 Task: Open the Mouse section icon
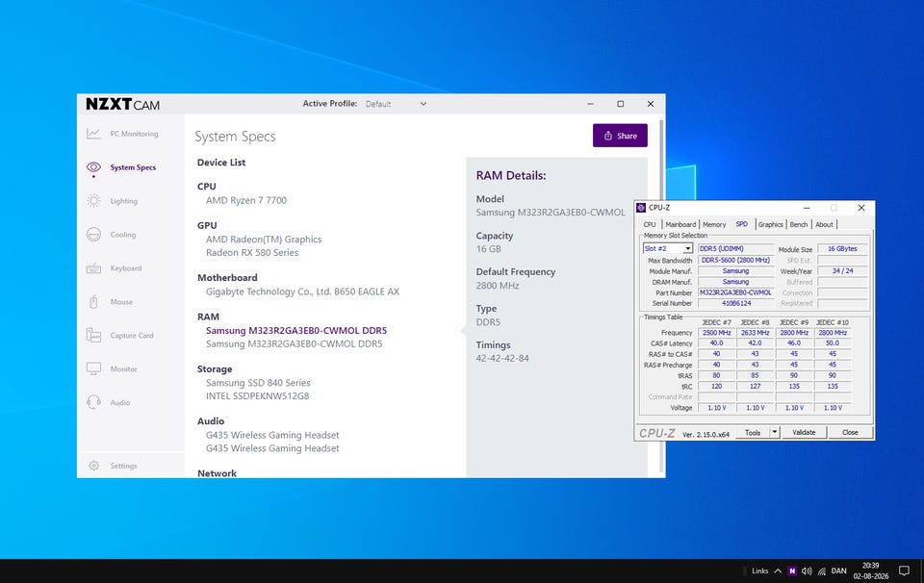click(x=93, y=302)
